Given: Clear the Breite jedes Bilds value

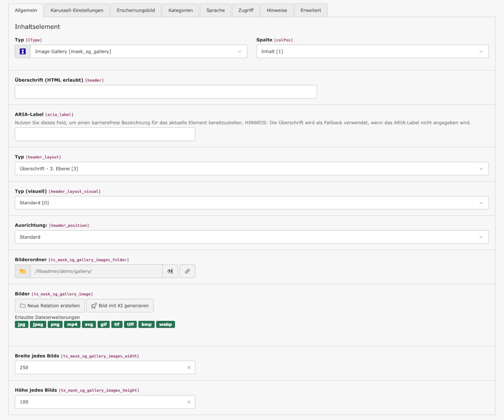Looking at the screenshot, I should point(189,368).
